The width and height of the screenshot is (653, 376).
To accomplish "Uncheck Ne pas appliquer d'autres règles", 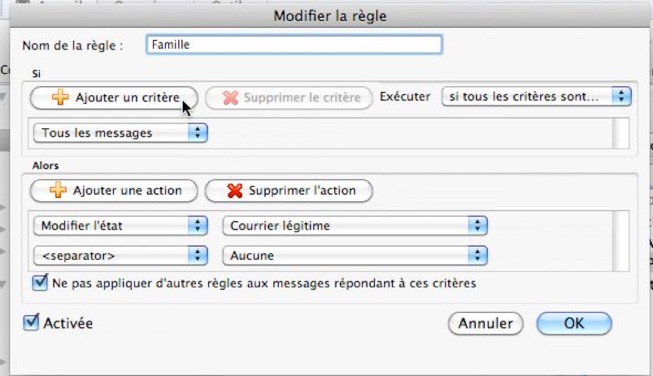I will point(40,283).
